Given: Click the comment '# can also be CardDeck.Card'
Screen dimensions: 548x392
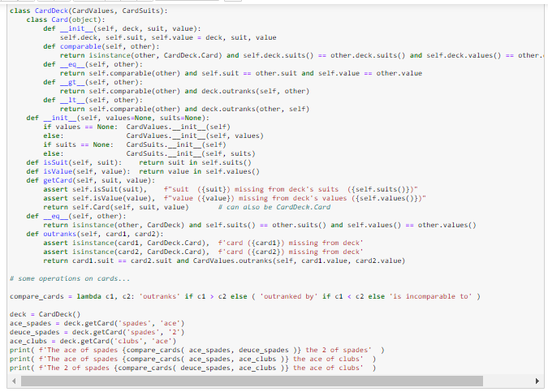Looking at the screenshot, I should pos(274,207).
